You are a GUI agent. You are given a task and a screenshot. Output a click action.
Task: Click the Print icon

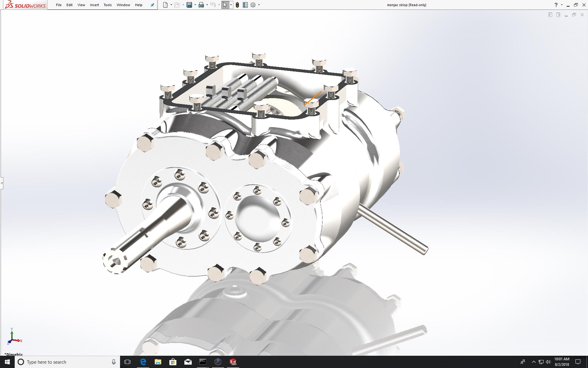click(x=201, y=5)
